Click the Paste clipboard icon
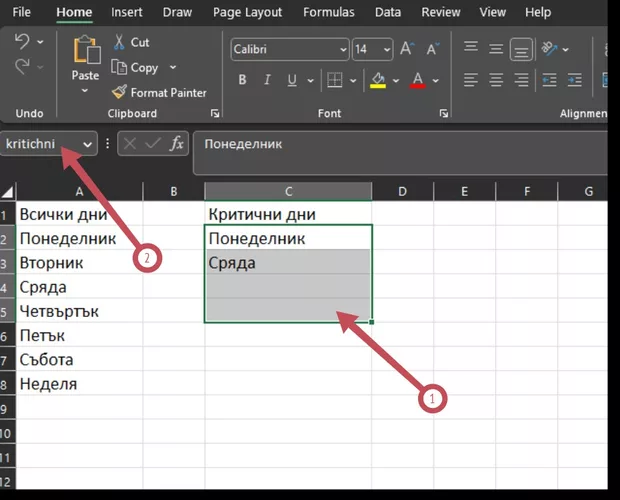Image resolution: width=620 pixels, height=500 pixels. 86,51
